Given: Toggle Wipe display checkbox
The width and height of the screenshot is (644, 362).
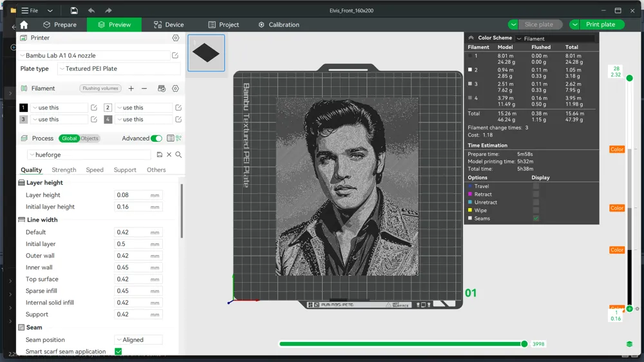Looking at the screenshot, I should click(x=536, y=211).
